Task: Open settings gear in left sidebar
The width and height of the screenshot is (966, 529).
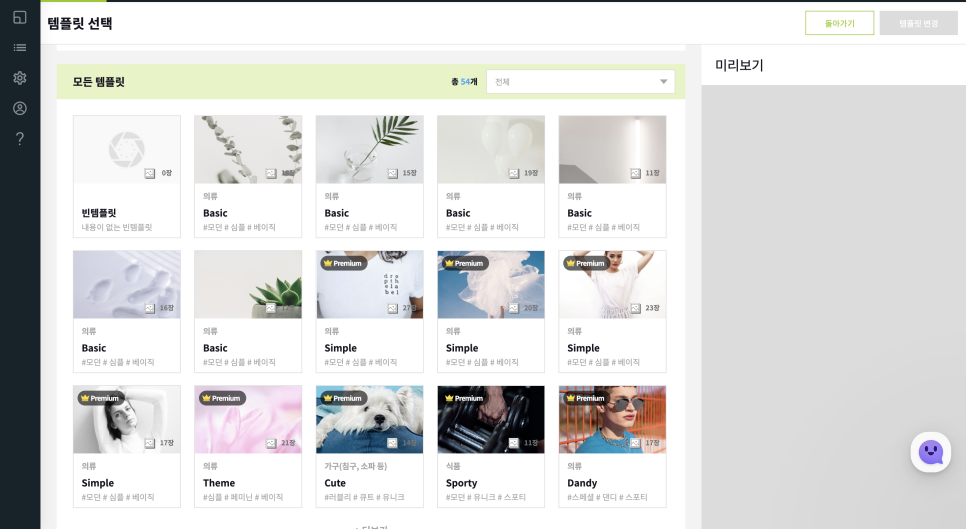Action: [20, 78]
